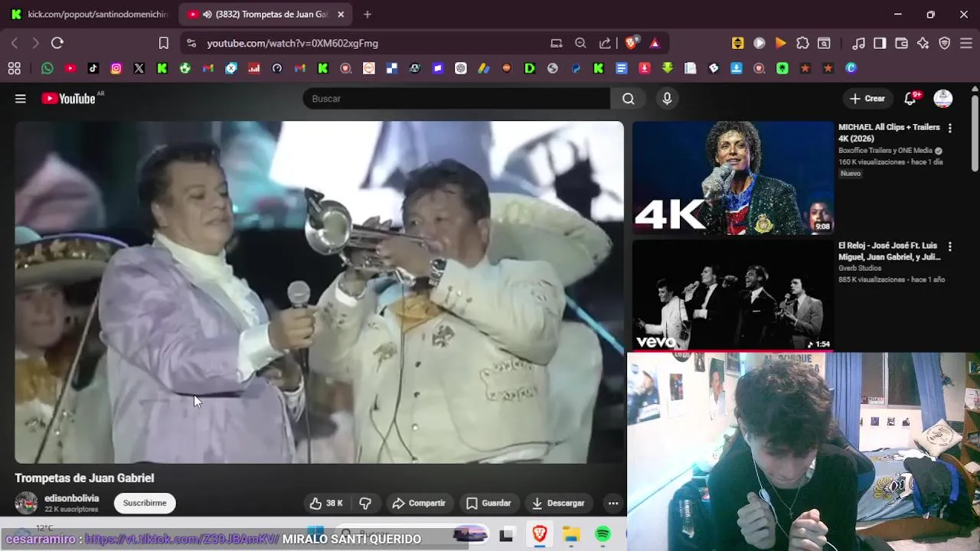Click the TikTok bookmark icon
The height and width of the screenshot is (551, 980).
pos(93,68)
